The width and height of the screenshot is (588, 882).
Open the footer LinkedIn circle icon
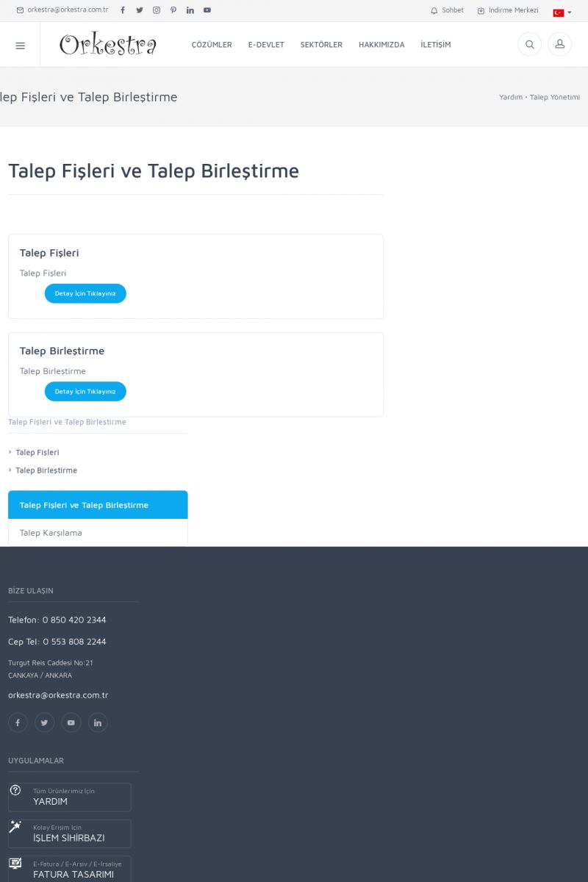point(98,723)
